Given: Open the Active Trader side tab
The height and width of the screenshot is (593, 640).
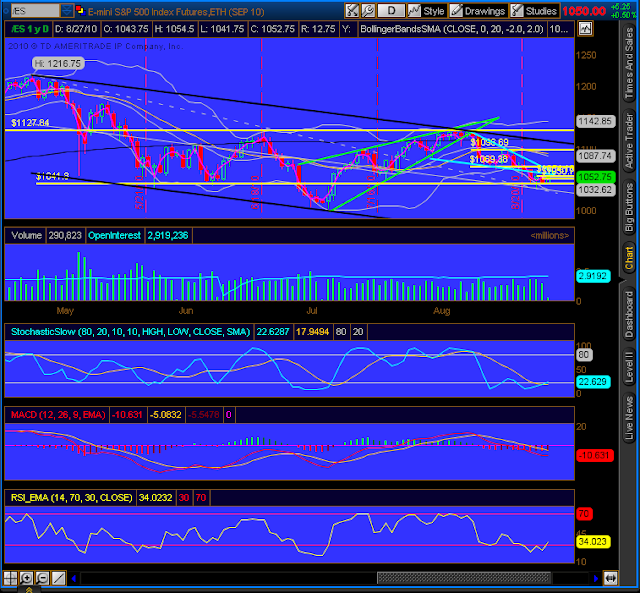Looking at the screenshot, I should tap(629, 141).
